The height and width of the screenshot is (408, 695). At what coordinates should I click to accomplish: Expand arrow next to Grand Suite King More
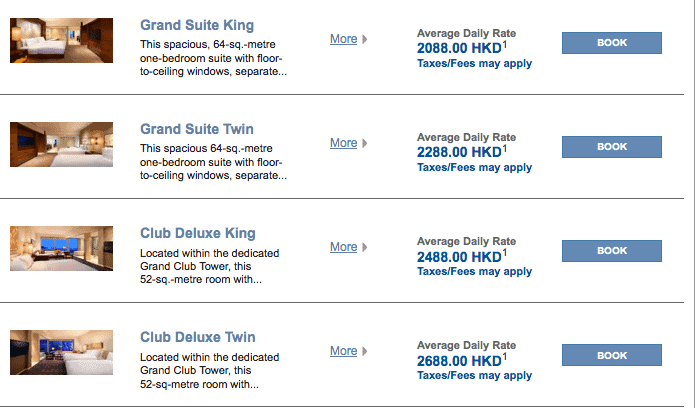click(365, 39)
